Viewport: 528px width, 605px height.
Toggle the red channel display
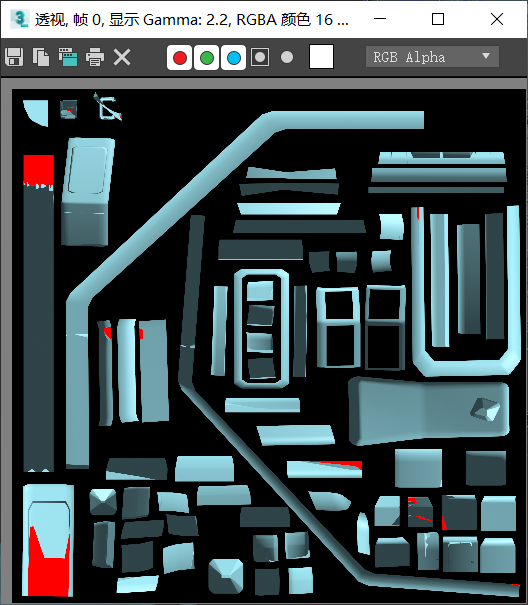[x=179, y=57]
